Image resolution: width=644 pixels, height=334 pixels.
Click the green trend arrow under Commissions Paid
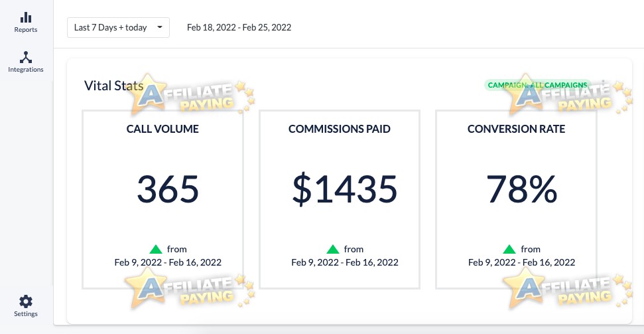click(333, 249)
